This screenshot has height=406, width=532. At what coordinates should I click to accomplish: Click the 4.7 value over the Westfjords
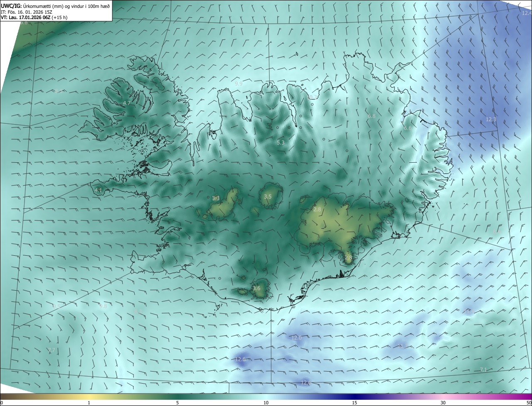click(x=127, y=103)
